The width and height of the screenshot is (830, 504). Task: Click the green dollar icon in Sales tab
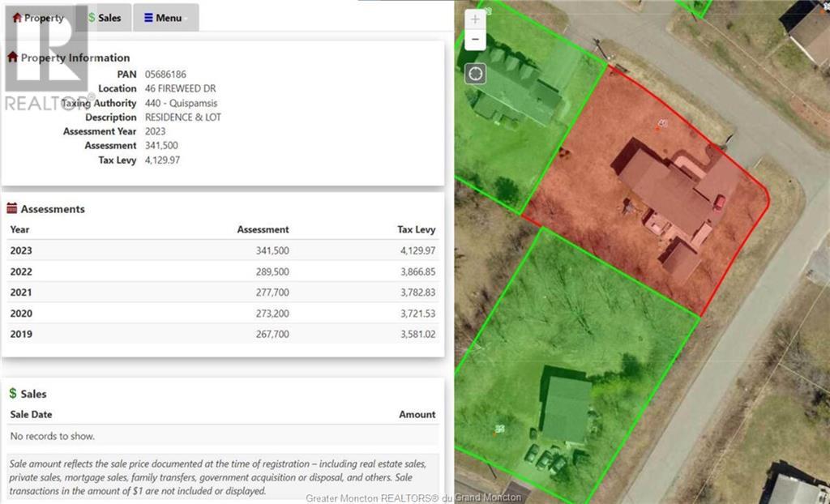(92, 18)
